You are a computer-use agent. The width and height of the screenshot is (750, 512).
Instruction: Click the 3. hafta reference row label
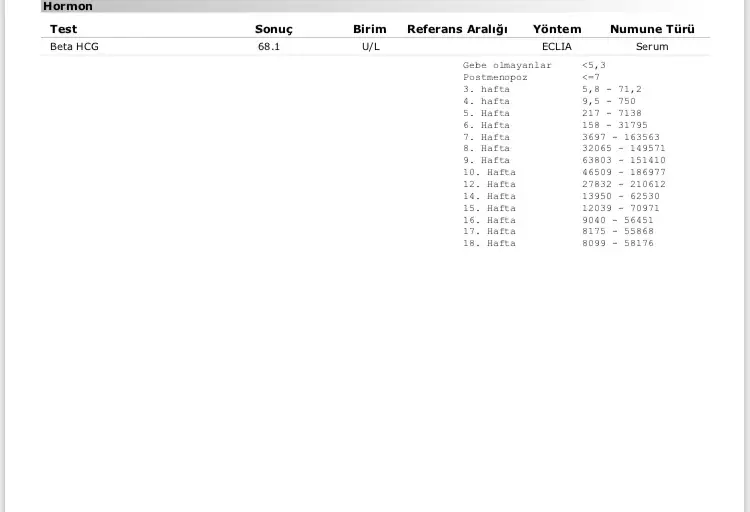[x=486, y=89]
